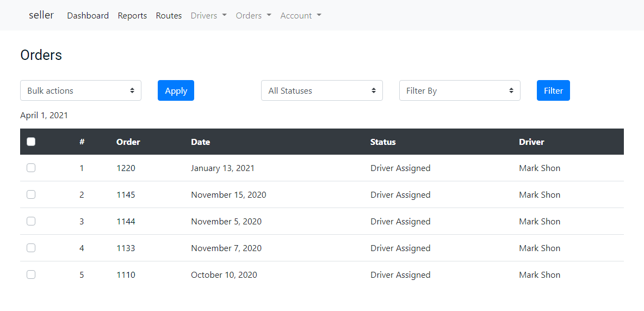Open the Bulk actions select box
The width and height of the screenshot is (644, 311).
click(x=81, y=91)
